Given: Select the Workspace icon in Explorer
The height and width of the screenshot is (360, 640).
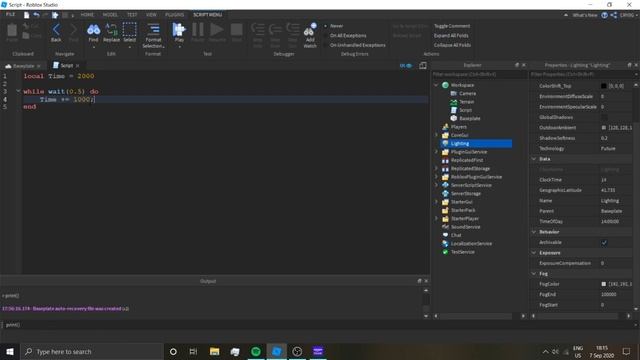Looking at the screenshot, I should [x=445, y=85].
